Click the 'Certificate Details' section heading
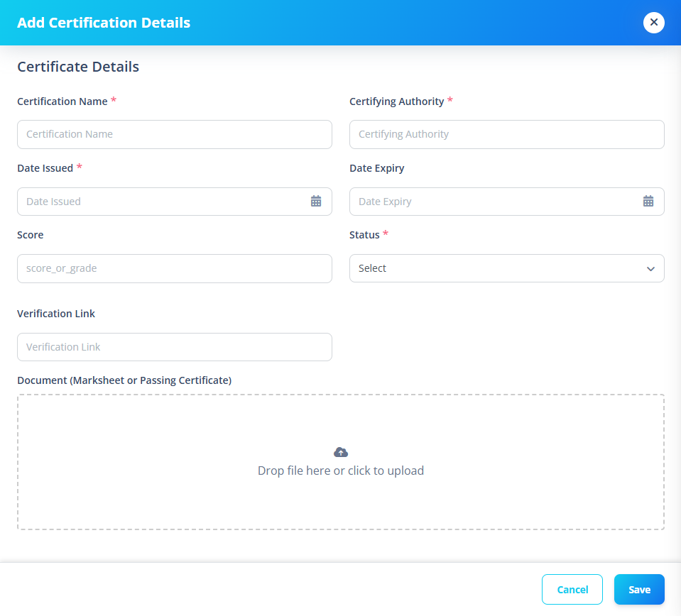The width and height of the screenshot is (681, 616). tap(78, 67)
